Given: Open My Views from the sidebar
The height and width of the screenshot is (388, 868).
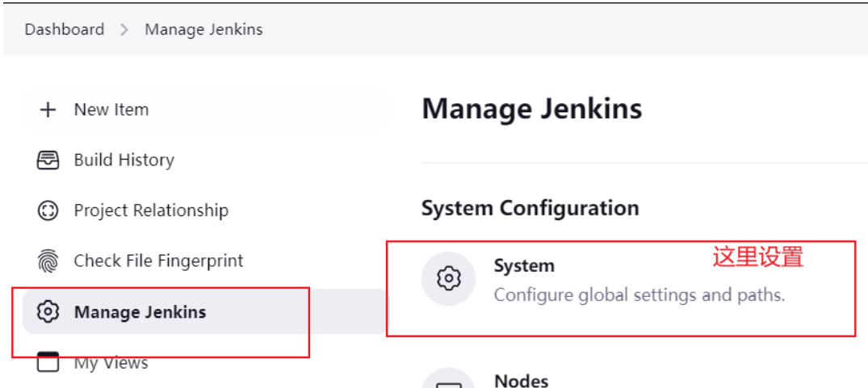Looking at the screenshot, I should pyautogui.click(x=207, y=362).
